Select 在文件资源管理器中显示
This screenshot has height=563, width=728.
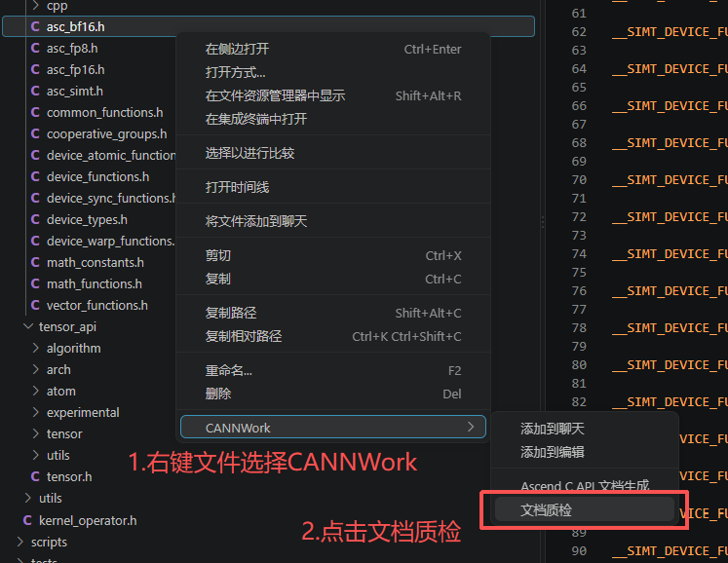click(333, 95)
